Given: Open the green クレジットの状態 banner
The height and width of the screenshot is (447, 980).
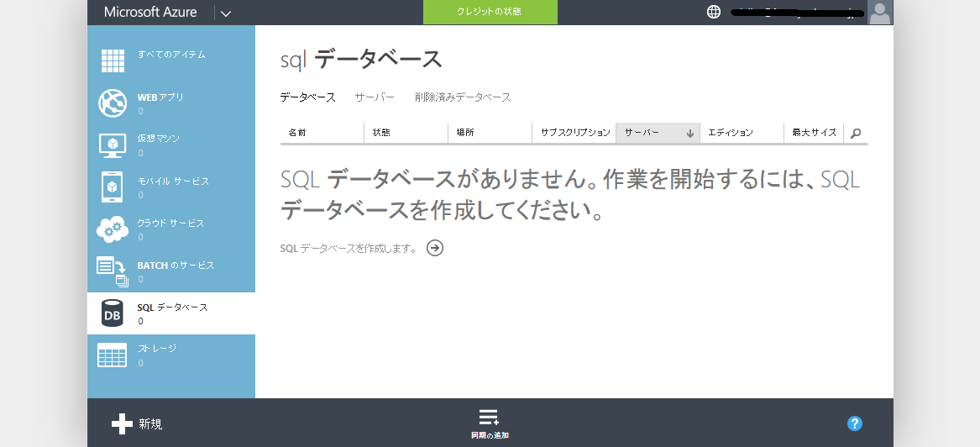Looking at the screenshot, I should [490, 12].
